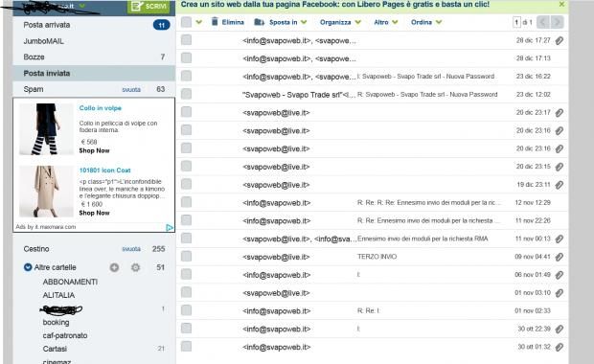594x364 pixels.
Task: Select checkbox for 12 nov 12:29 message
Action: click(186, 202)
